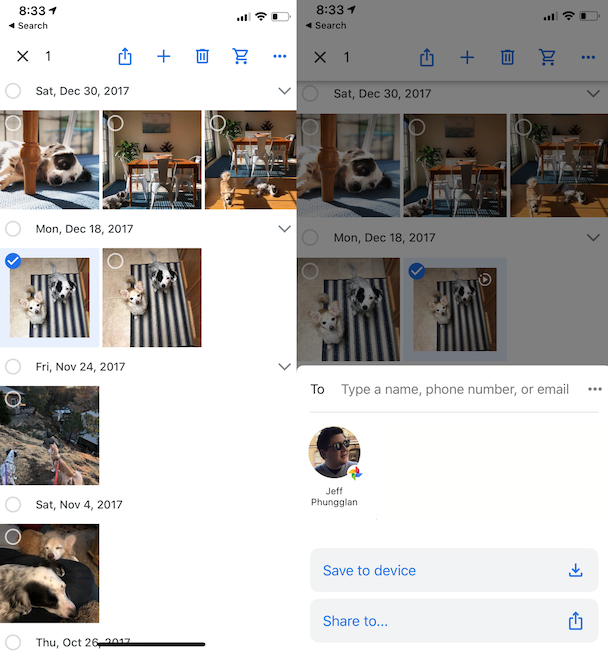This screenshot has height=653, width=608.
Task: Select all photos from Fri, Nov 24, 2017
Action: (13, 366)
